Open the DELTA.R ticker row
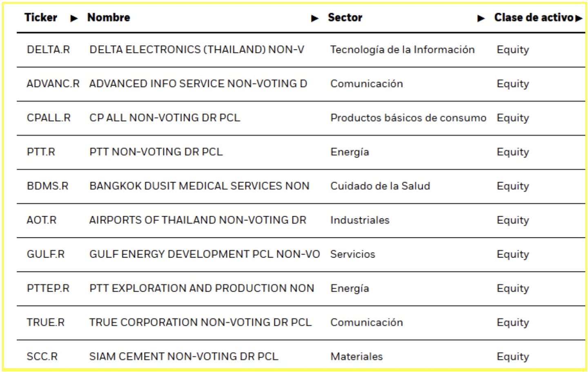The height and width of the screenshot is (372, 588). click(x=48, y=49)
